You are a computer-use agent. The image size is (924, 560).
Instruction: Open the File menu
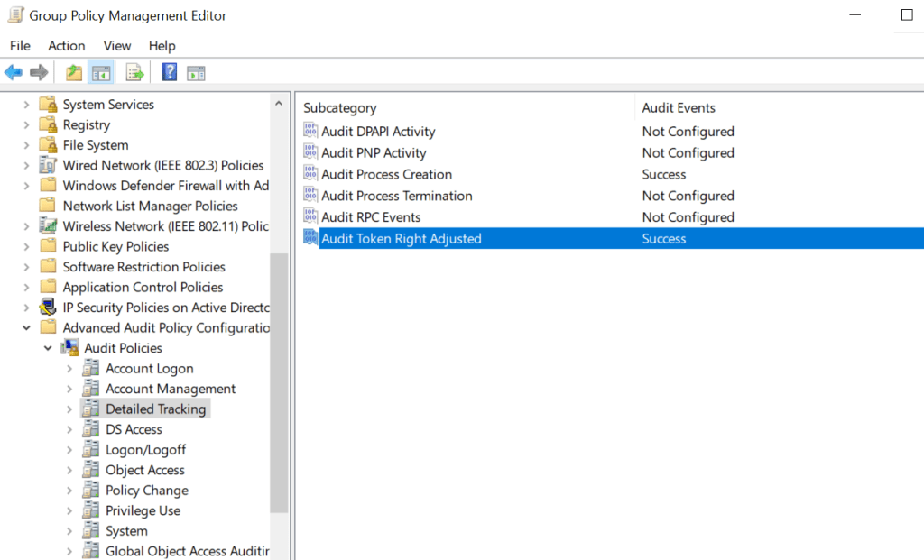pyautogui.click(x=20, y=45)
